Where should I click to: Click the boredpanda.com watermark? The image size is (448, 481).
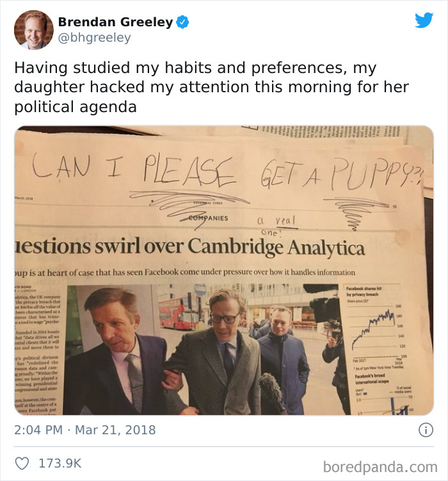pyautogui.click(x=380, y=467)
